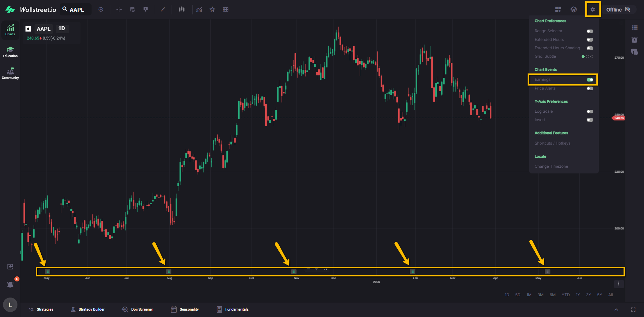
Task: Click the August earnings marker
Action: click(169, 272)
